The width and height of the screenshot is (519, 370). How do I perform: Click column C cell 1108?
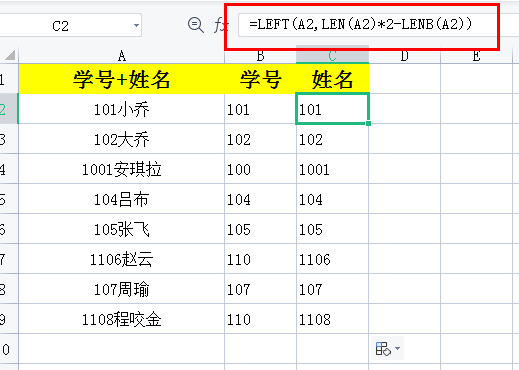pyautogui.click(x=332, y=319)
